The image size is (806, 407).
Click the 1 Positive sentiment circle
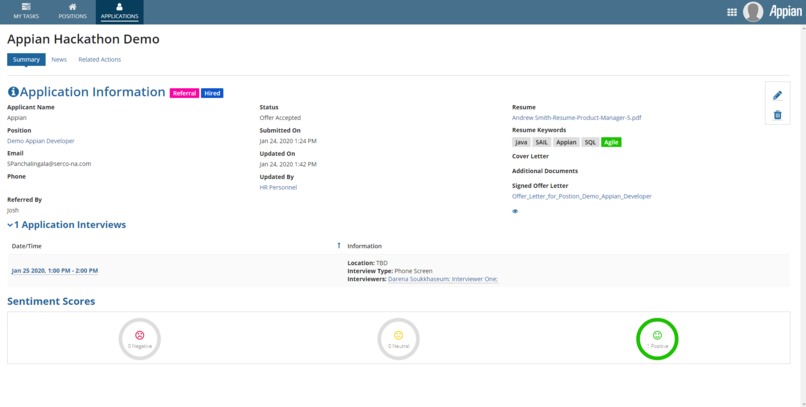point(657,339)
